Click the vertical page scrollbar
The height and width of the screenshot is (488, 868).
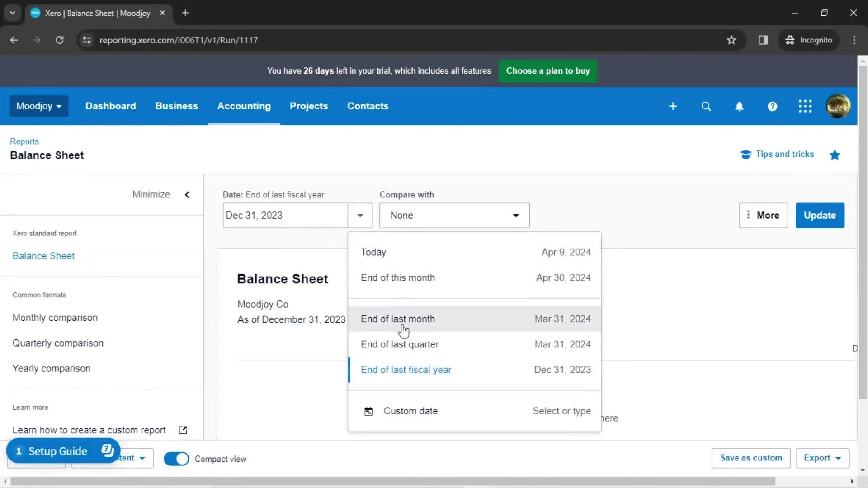point(862,233)
